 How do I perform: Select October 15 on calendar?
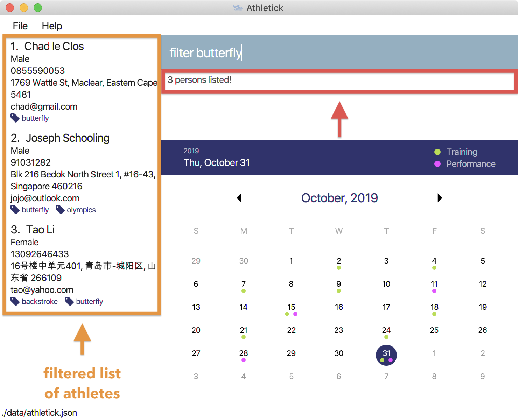click(x=291, y=307)
